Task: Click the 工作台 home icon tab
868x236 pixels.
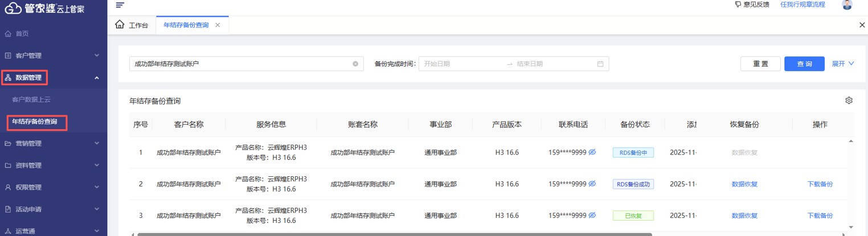Action: point(132,26)
